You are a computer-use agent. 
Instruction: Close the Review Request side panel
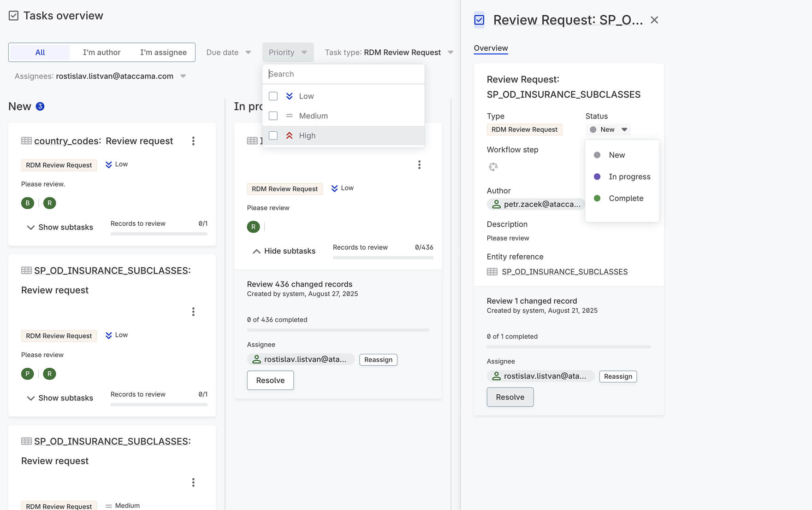click(654, 20)
